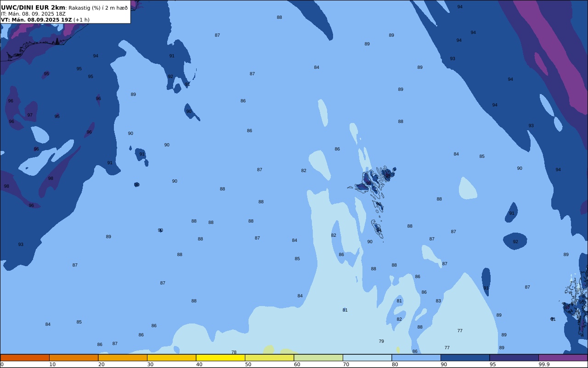The height and width of the screenshot is (368, 588).
Task: Select the purple legend swatch above 99.9
Action: [x=563, y=358]
